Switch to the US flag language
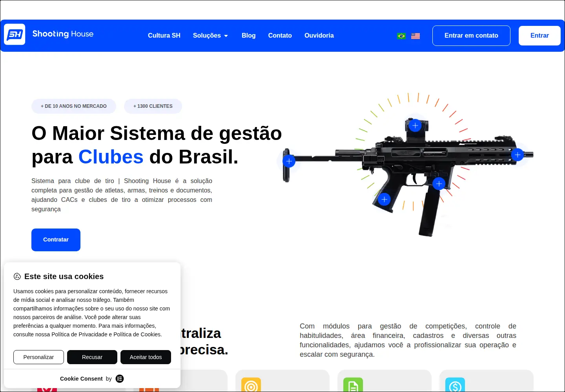Viewport: 565px width, 392px height. pyautogui.click(x=416, y=36)
